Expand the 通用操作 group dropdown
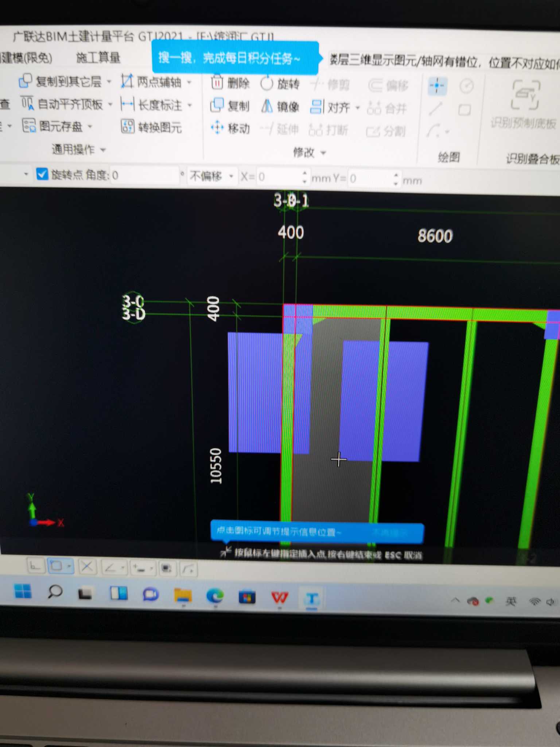This screenshot has height=747, width=560. pos(103,150)
